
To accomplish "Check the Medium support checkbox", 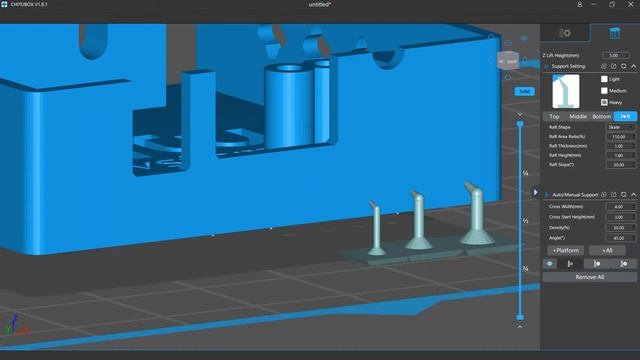I will pyautogui.click(x=604, y=91).
